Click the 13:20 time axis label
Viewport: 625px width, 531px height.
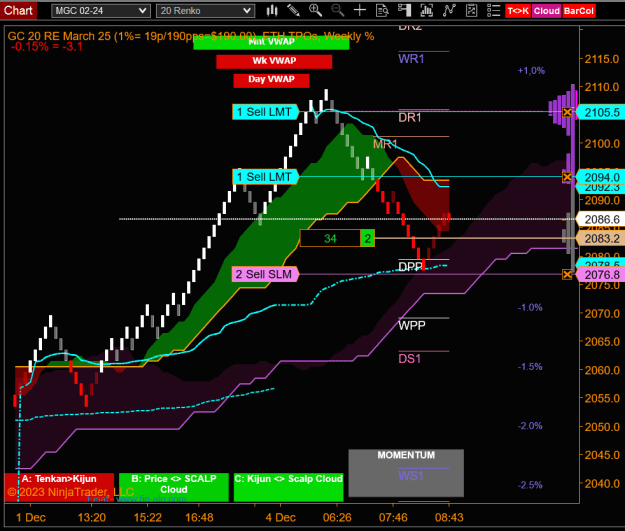click(x=92, y=517)
